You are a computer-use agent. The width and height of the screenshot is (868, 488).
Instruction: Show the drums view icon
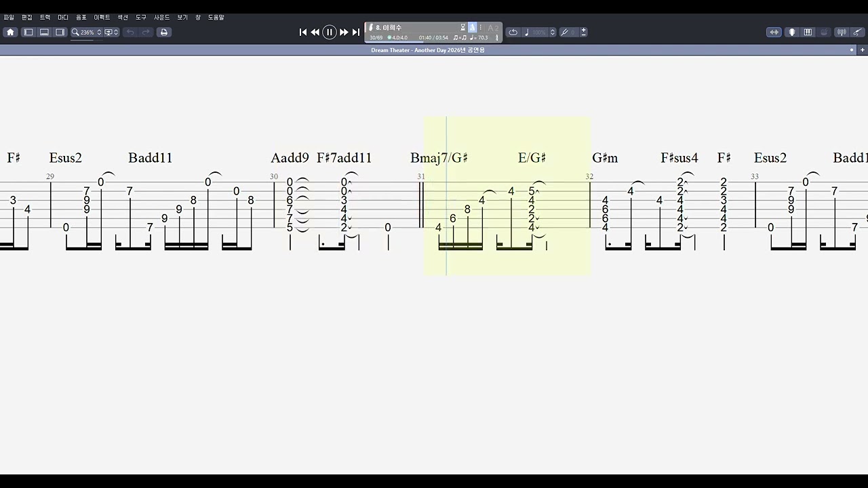[824, 32]
